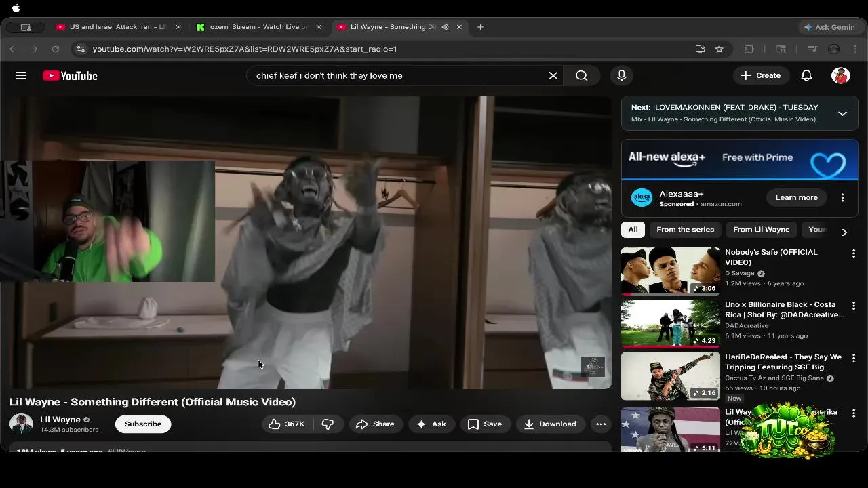Open the Uno x Billionaire Black thumbnail
The image size is (868, 488).
671,323
